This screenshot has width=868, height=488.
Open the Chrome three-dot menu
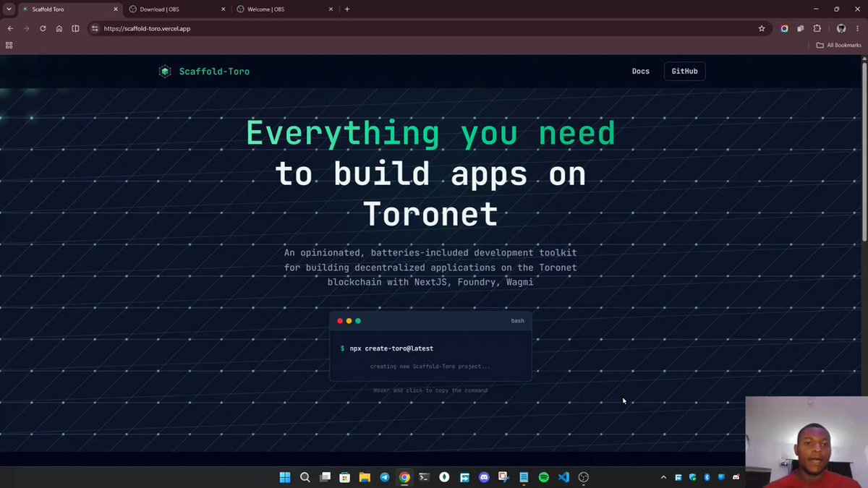(x=857, y=28)
